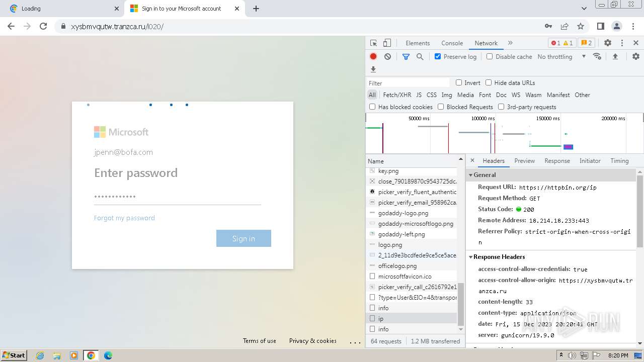Collapse the General section
Image resolution: width=644 pixels, height=362 pixels.
click(471, 175)
